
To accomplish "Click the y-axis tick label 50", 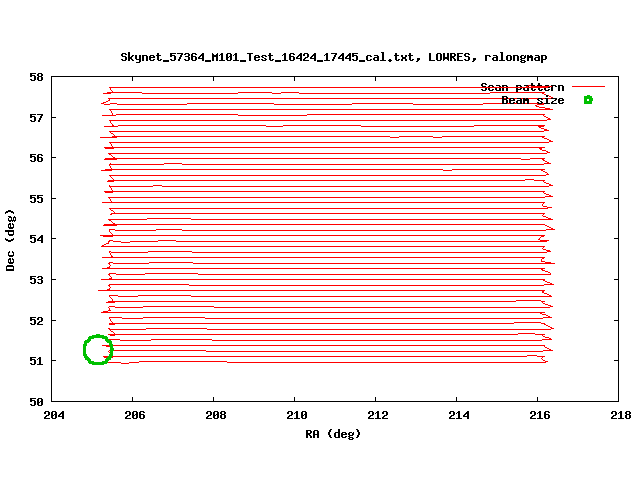I will click(x=36, y=402).
